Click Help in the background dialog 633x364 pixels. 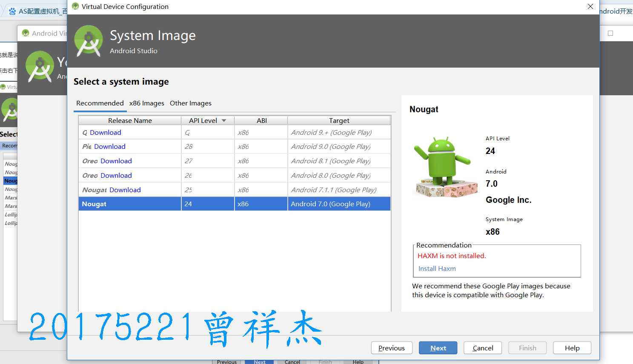click(358, 362)
